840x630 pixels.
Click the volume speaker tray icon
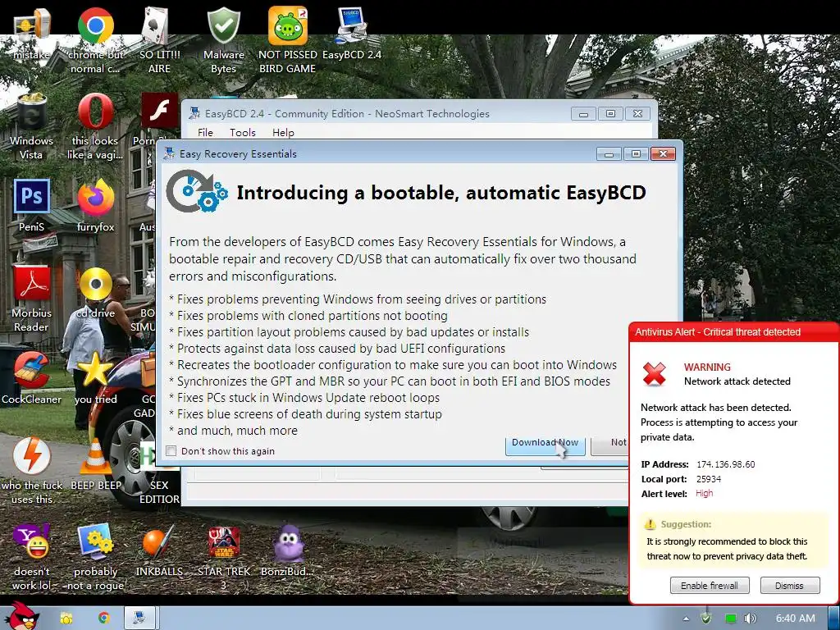(750, 619)
